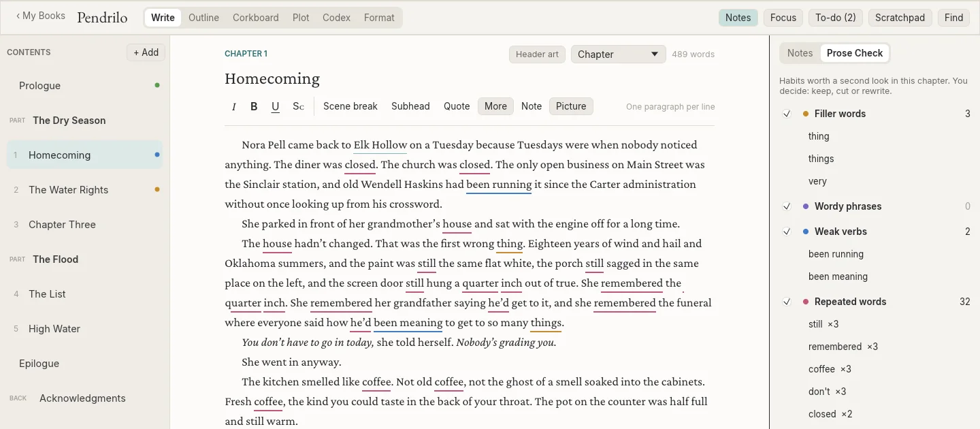Screen dimensions: 980x429
Task: Insert a Note from the toolbar
Action: pyautogui.click(x=532, y=106)
